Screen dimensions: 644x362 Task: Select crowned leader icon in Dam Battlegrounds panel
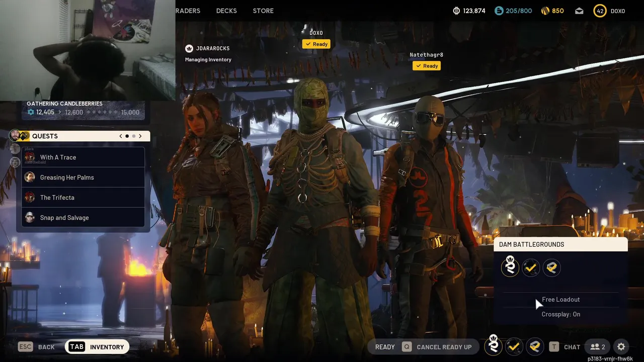click(510, 266)
